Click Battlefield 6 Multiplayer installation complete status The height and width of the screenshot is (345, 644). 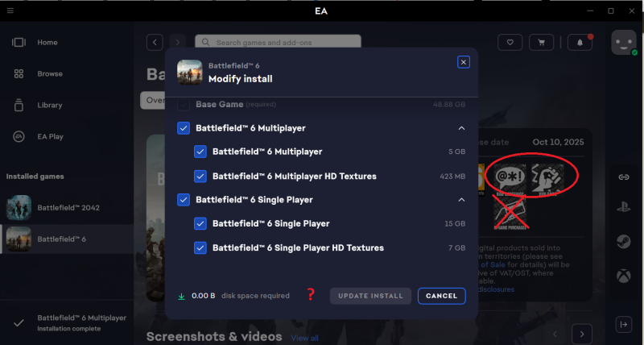click(x=82, y=323)
